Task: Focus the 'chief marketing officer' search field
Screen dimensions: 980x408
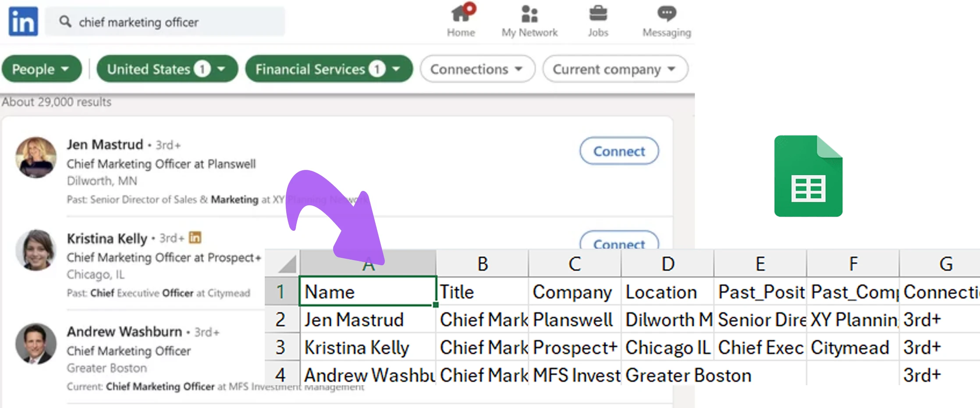Action: pyautogui.click(x=165, y=21)
